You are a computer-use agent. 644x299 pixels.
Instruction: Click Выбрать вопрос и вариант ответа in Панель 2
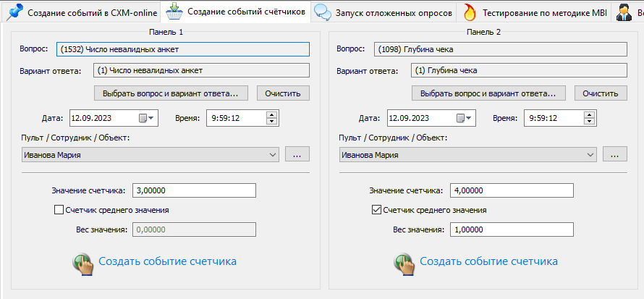pyautogui.click(x=488, y=93)
